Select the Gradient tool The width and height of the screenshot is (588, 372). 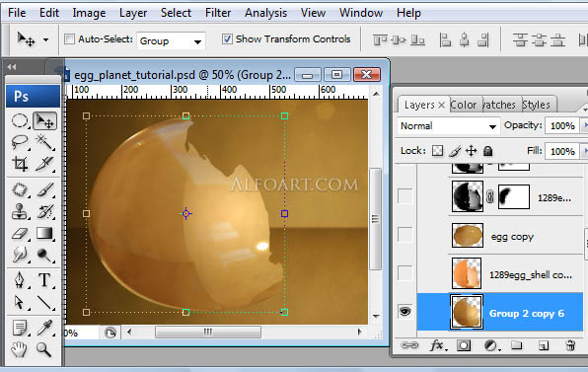[x=45, y=233]
